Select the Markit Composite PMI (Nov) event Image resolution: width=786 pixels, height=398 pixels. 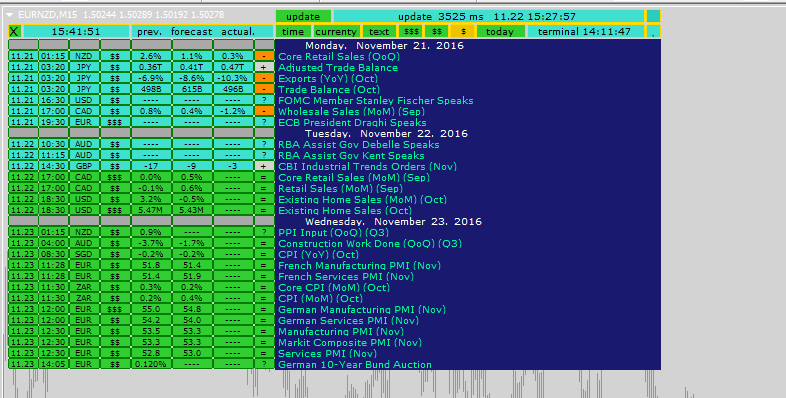coord(350,343)
